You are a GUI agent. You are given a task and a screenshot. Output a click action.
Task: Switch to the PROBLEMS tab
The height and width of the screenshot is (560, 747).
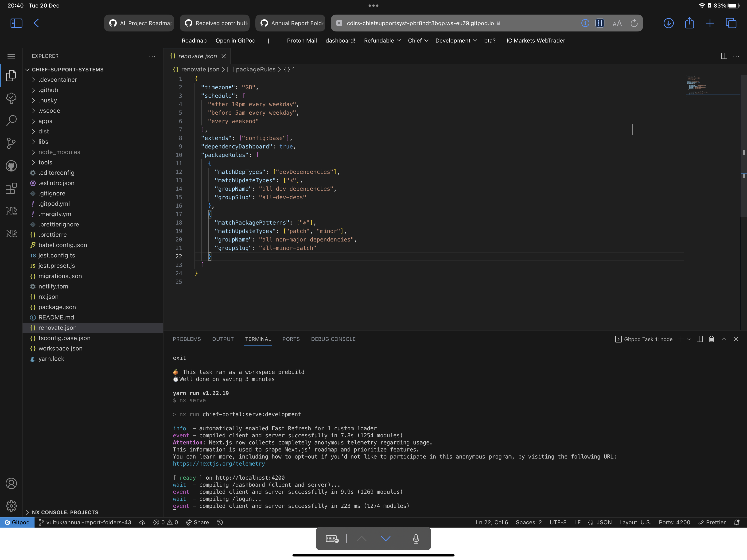point(187,339)
